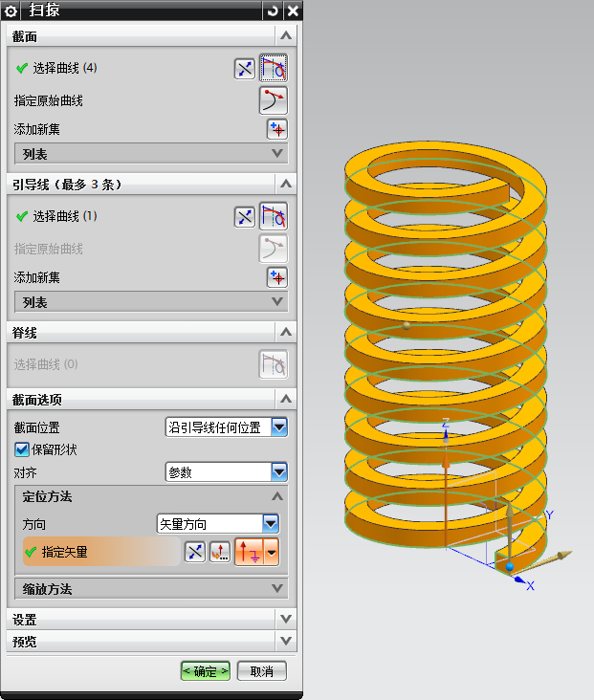
Task: Click the 指定原始曲线 label in 截面 section
Action: 48,101
